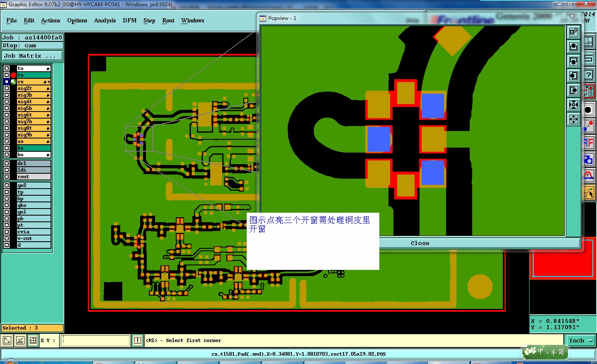The width and height of the screenshot is (597, 364).
Task: Toggle checkbox for layer rout
Action: [x=7, y=177]
